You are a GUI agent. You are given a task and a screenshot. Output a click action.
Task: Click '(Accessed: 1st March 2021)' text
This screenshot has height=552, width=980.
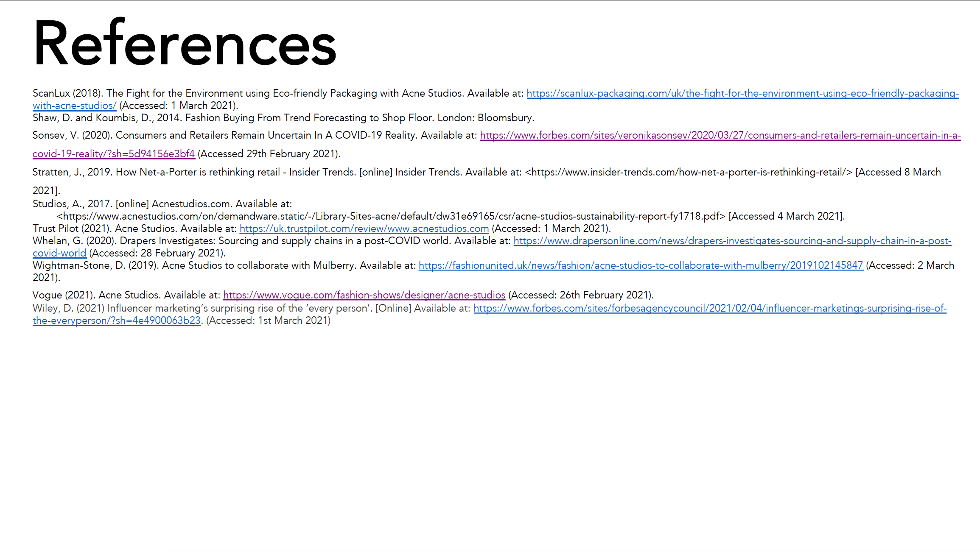268,321
